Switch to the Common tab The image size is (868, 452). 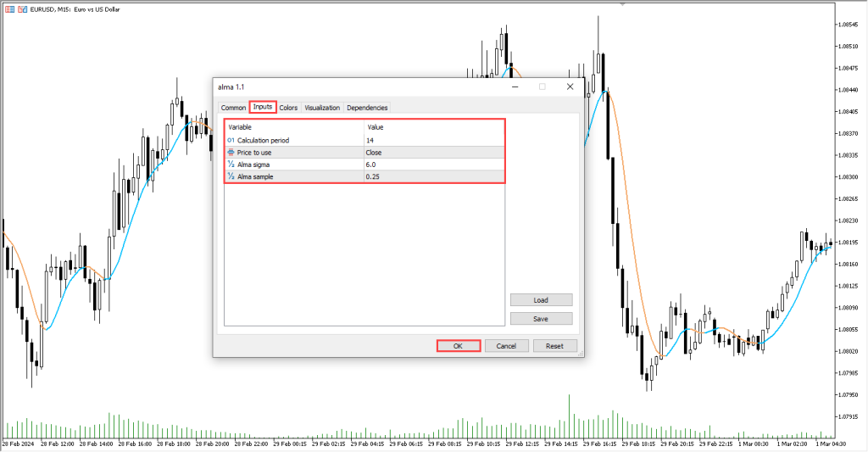pyautogui.click(x=233, y=108)
